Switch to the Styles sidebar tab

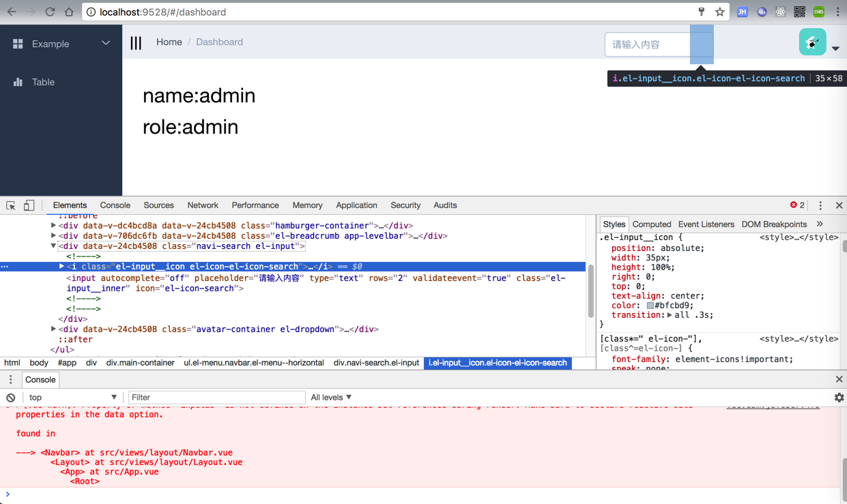pos(614,224)
